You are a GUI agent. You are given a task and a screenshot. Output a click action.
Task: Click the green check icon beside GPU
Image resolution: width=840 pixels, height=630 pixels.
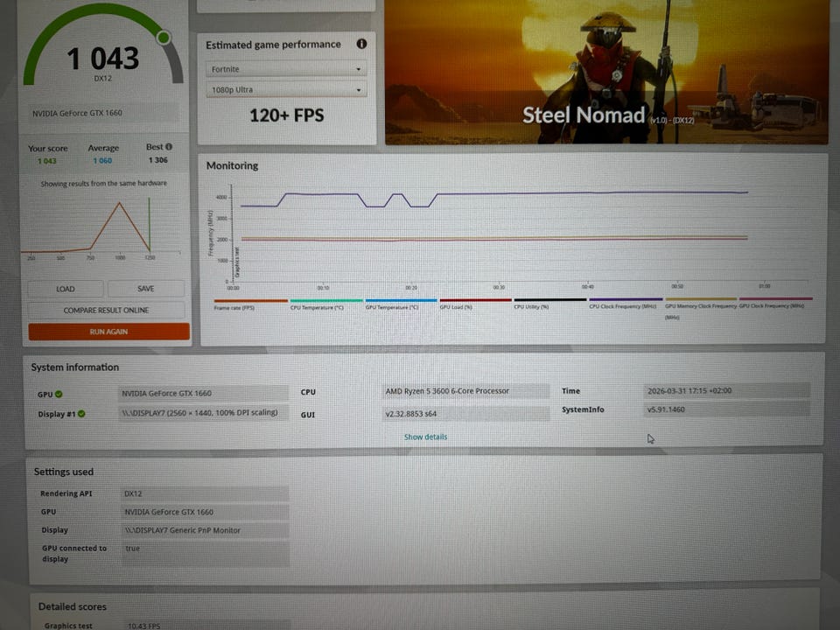pos(59,395)
